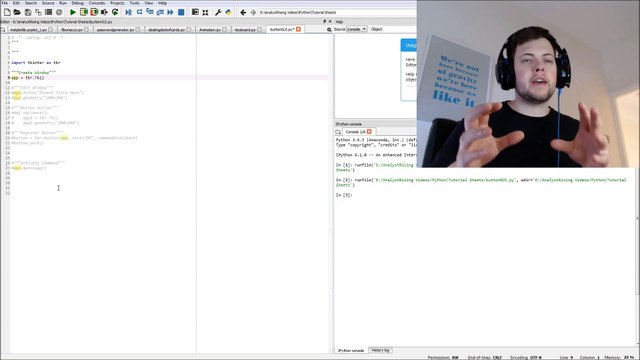This screenshot has width=640, height=360.
Task: Click the Memory usage status entry
Action: (x=619, y=357)
